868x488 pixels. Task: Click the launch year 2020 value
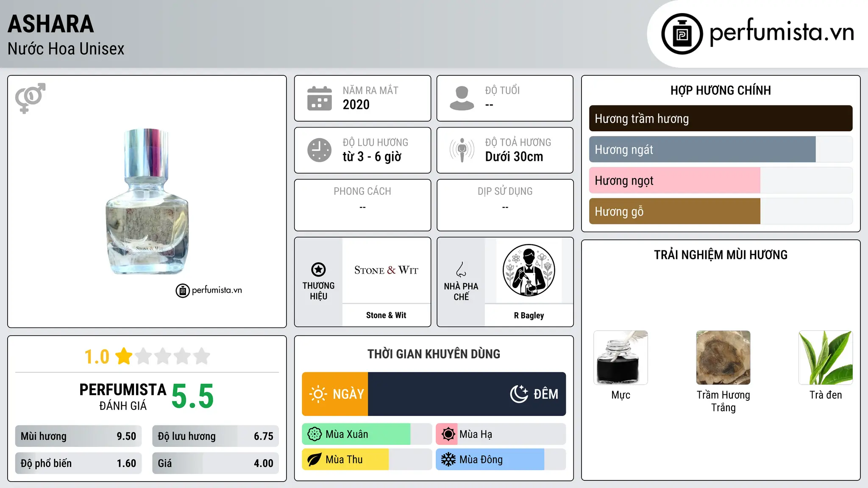(x=356, y=105)
